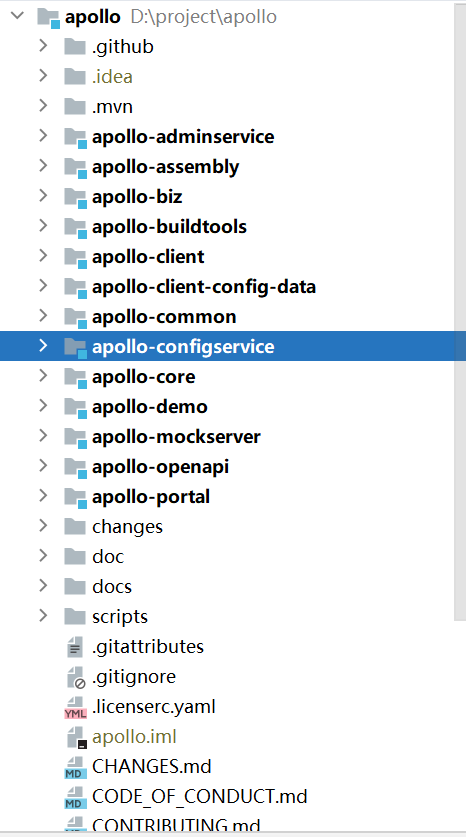The image size is (466, 837).
Task: Click the .mvn folder icon
Action: [x=75, y=106]
